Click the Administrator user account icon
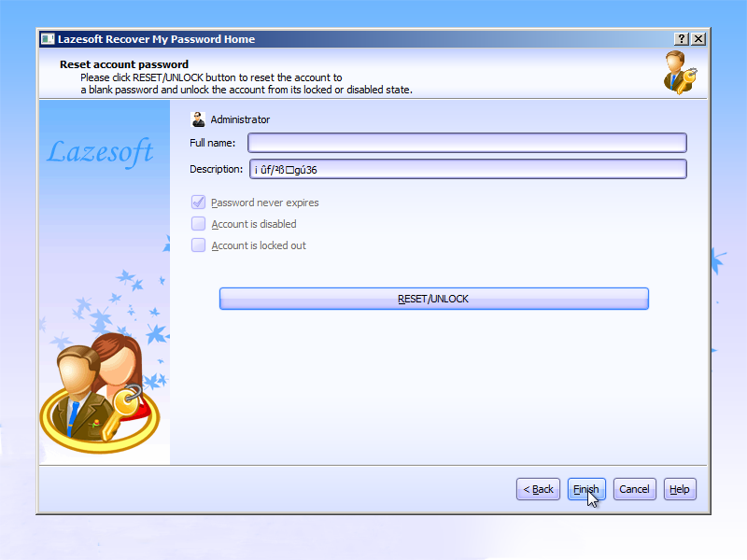This screenshot has width=747, height=560. click(x=198, y=119)
